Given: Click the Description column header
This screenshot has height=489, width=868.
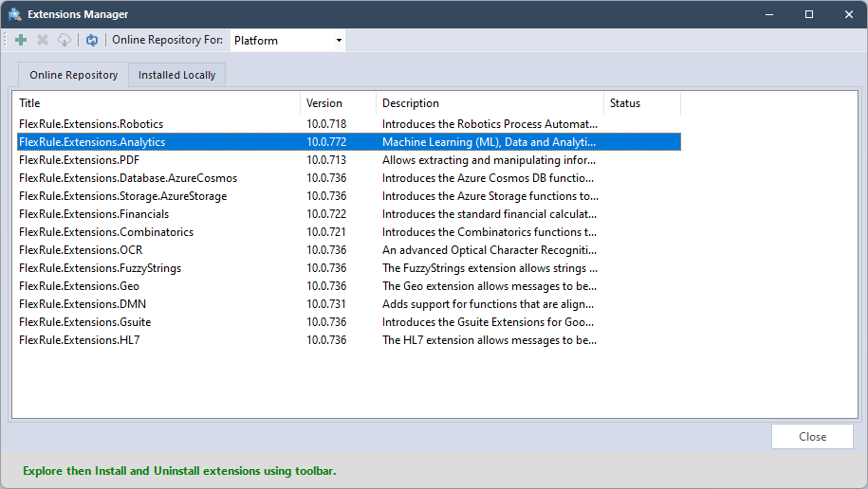Looking at the screenshot, I should click(489, 103).
